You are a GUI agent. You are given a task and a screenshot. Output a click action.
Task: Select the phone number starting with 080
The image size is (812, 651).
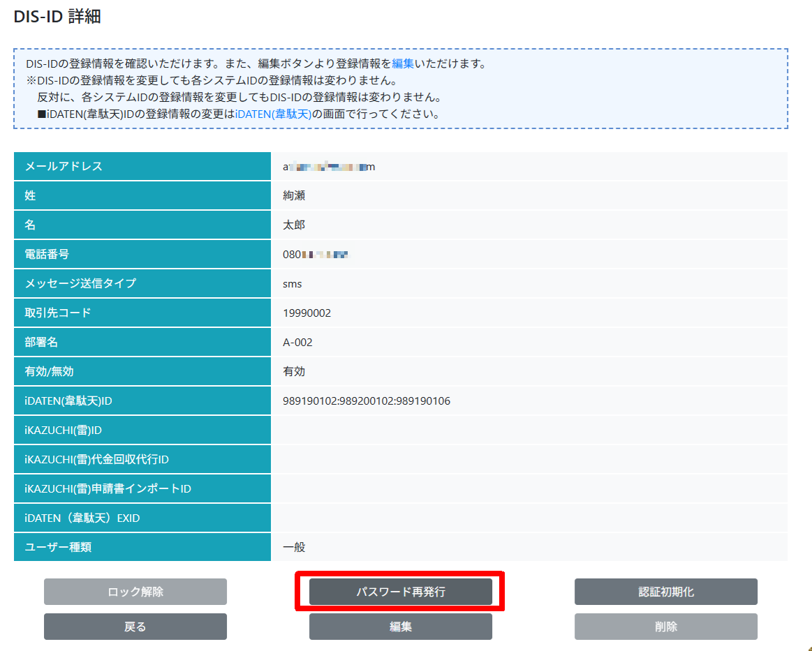[x=316, y=255]
